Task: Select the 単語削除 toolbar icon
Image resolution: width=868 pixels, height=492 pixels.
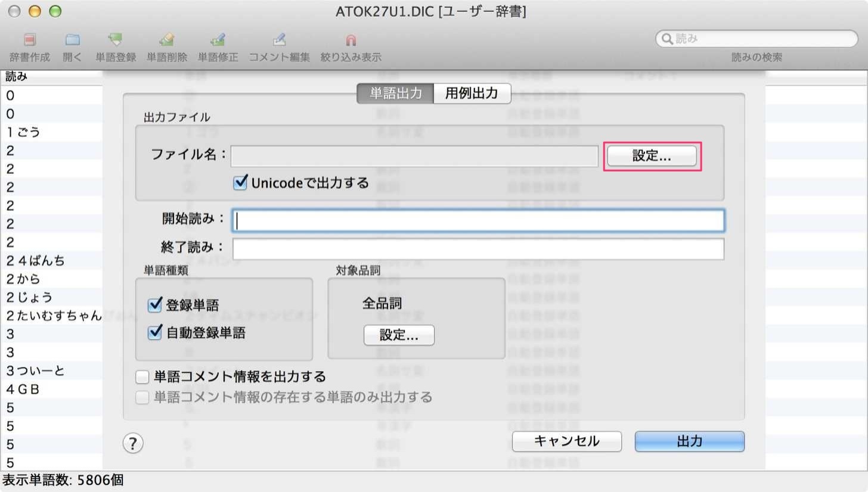Action: (167, 41)
